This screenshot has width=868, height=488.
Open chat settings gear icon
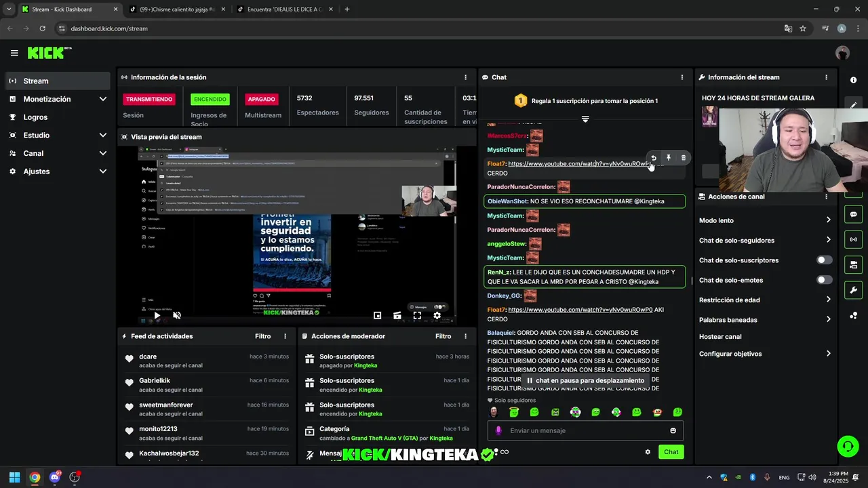pyautogui.click(x=648, y=452)
